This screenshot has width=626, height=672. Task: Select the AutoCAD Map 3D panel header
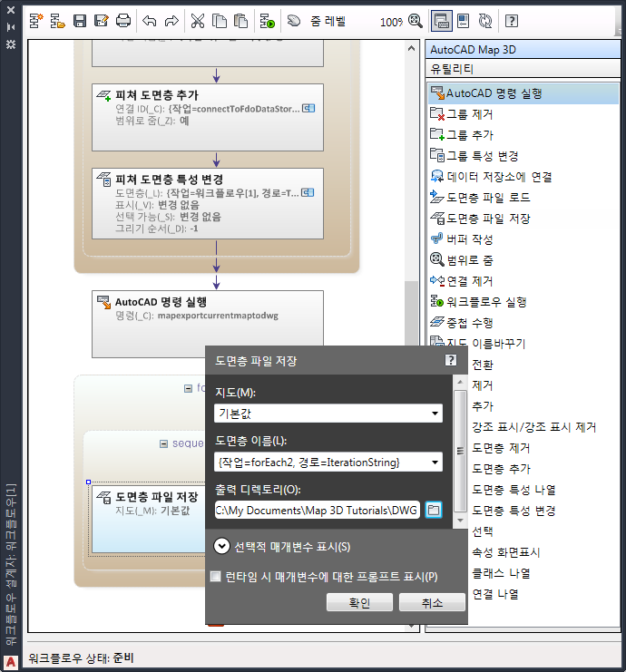[523, 50]
